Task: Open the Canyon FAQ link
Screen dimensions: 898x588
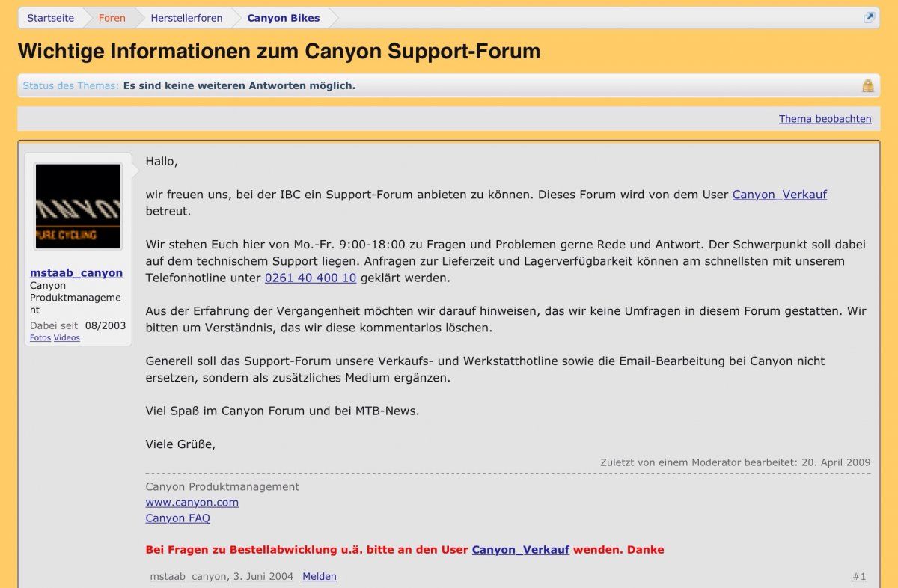Action: pos(177,518)
